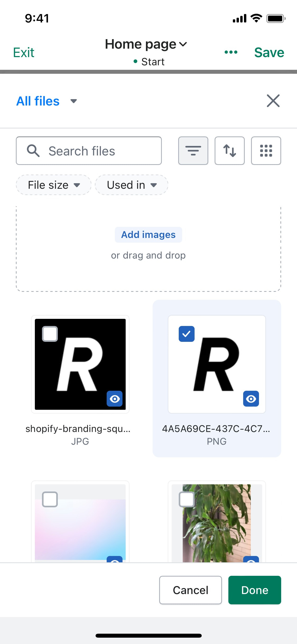Viewport: 297px width, 644px height.
Task: Uncheck the 4A5A69CE PNG checkbox
Action: (x=187, y=334)
